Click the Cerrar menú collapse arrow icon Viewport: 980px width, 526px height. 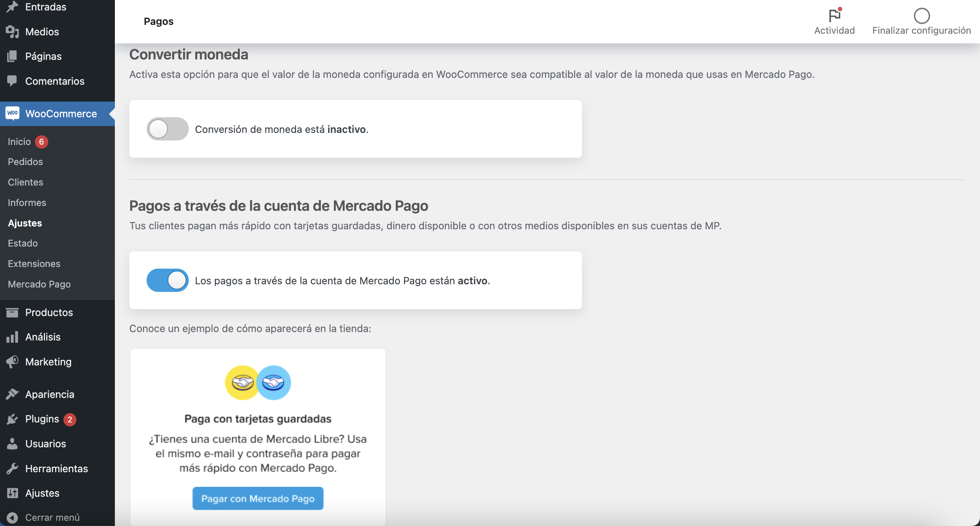[x=12, y=518]
